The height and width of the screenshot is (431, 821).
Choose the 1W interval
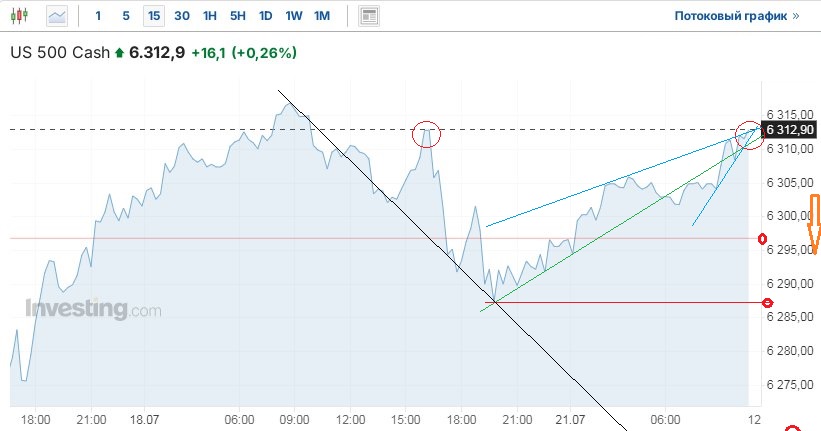[x=293, y=16]
